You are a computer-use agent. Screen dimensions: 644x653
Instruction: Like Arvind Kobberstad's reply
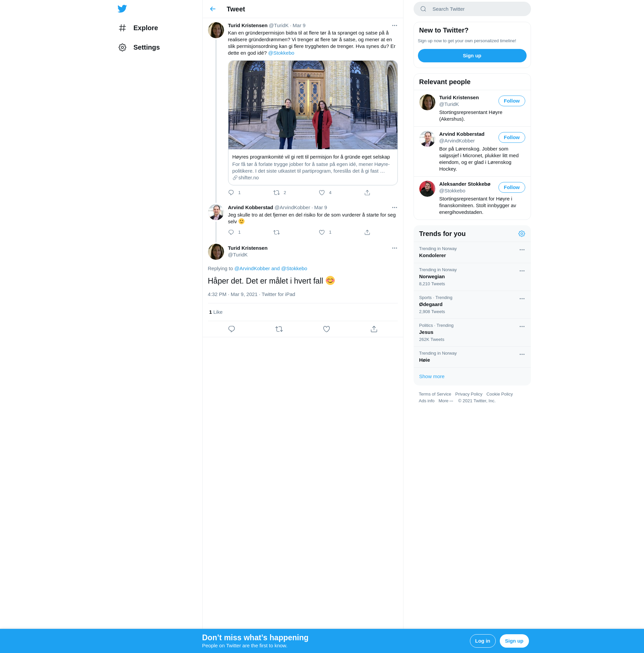coord(322,232)
